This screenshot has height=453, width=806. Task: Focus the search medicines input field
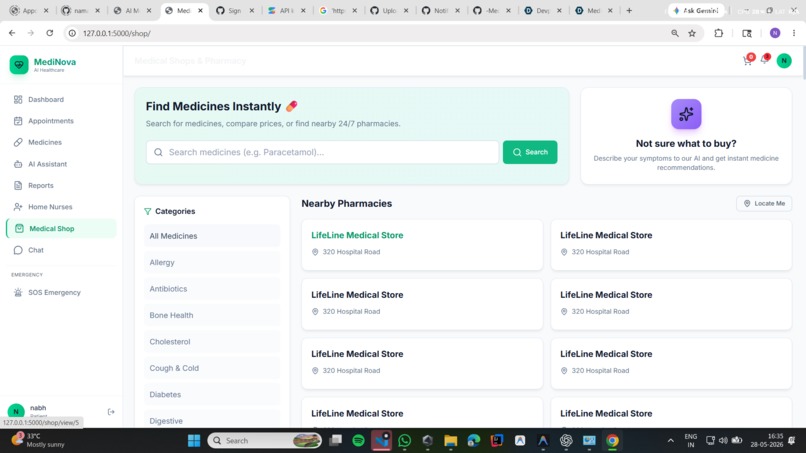tap(322, 152)
